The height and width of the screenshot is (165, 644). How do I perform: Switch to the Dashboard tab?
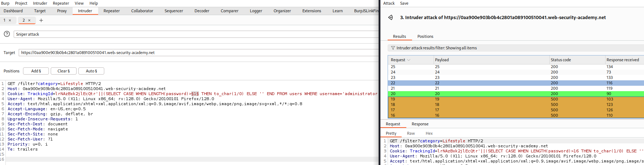(13, 11)
